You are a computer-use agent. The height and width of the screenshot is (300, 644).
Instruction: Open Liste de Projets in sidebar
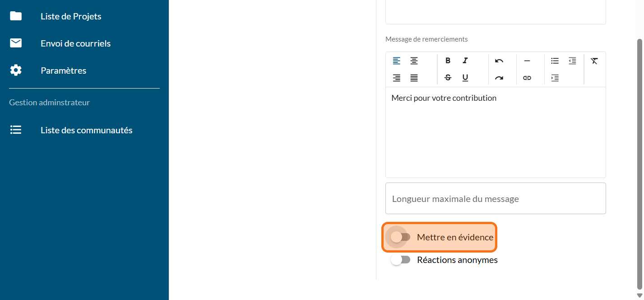pyautogui.click(x=71, y=16)
